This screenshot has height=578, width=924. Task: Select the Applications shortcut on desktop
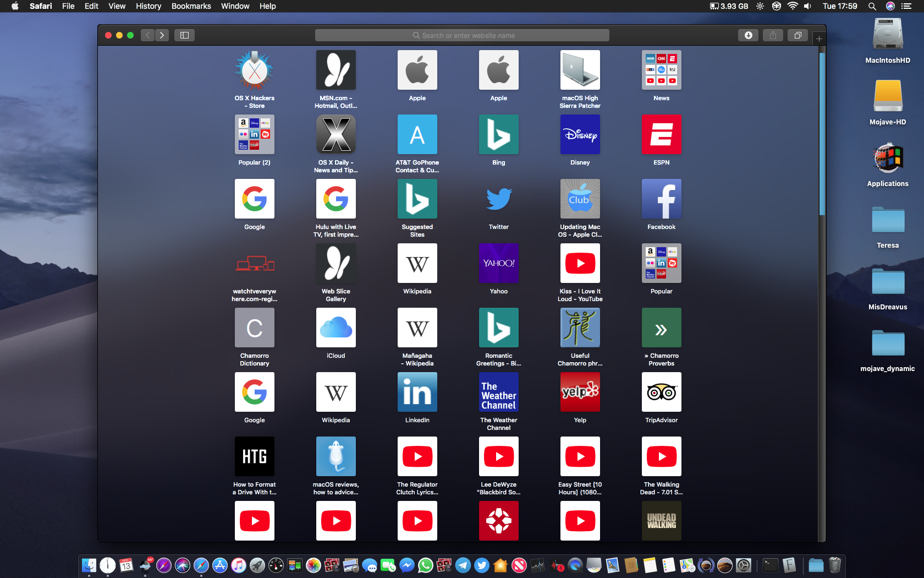tap(888, 164)
